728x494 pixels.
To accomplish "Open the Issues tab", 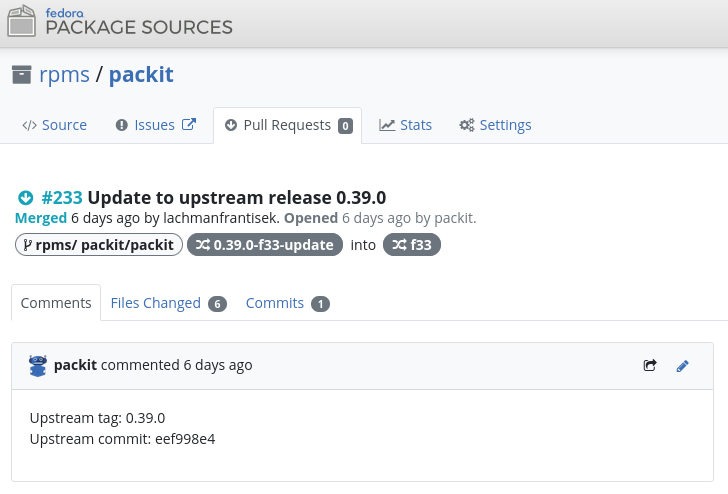I will [145, 125].
